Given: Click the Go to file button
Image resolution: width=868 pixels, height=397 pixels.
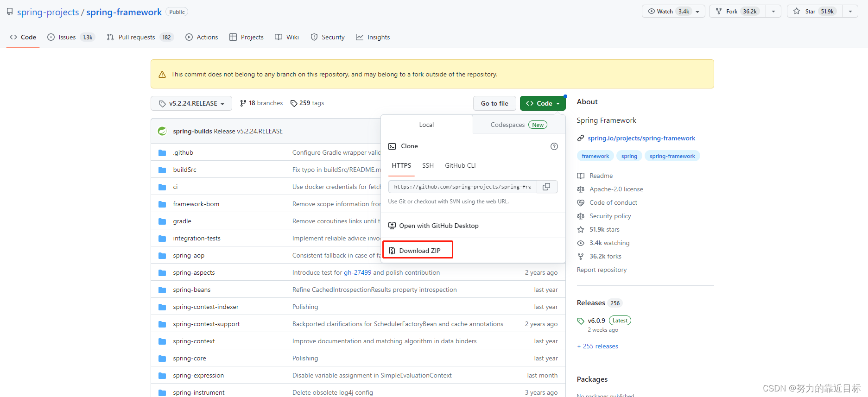Looking at the screenshot, I should [x=494, y=103].
